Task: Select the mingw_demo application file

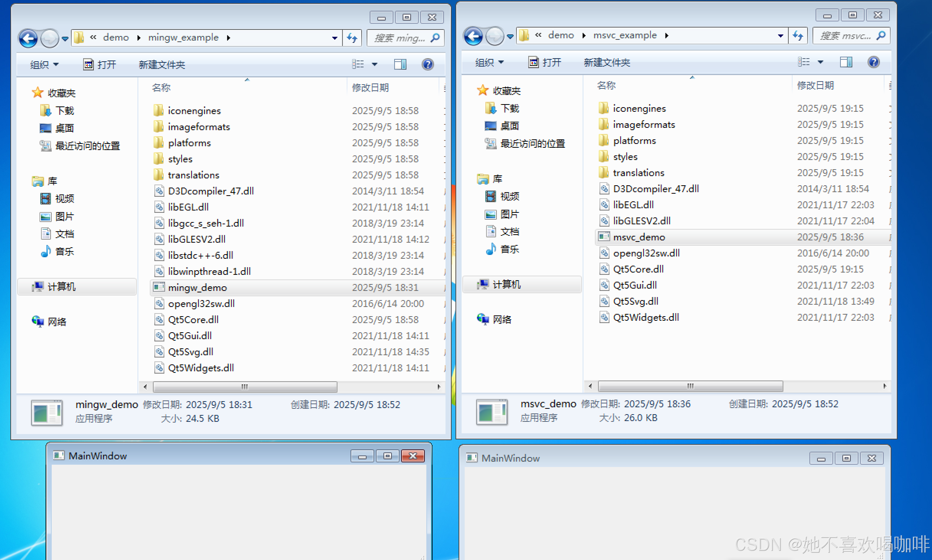Action: [297, 287]
